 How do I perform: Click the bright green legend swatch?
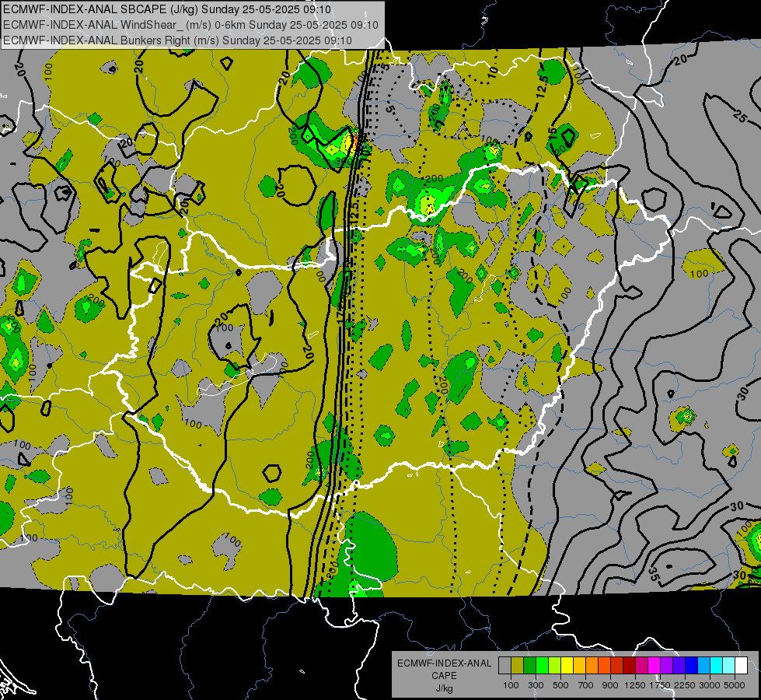pyautogui.click(x=542, y=666)
